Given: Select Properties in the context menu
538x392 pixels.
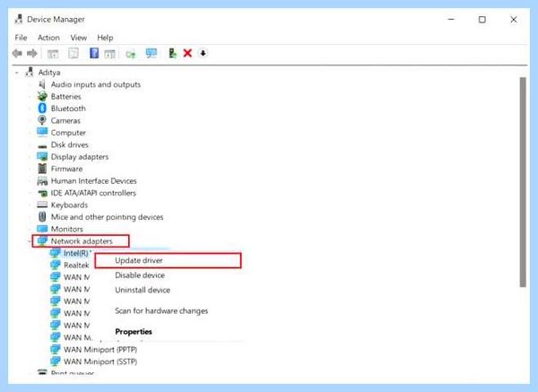Looking at the screenshot, I should click(x=134, y=332).
